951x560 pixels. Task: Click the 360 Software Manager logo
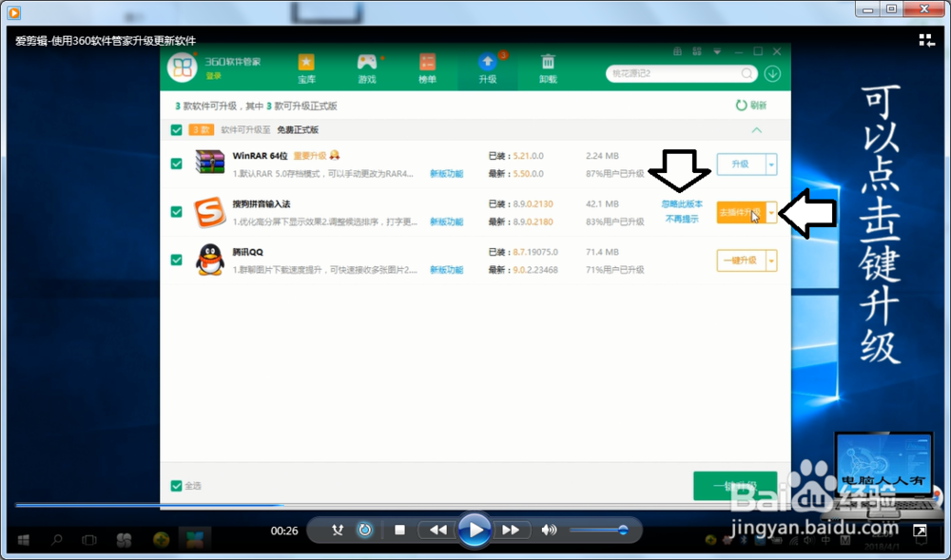click(x=182, y=68)
